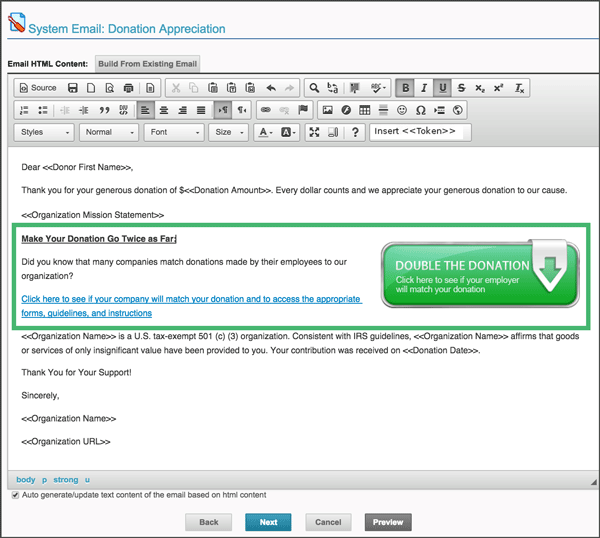Insert a bulleted list
The image size is (600, 538).
[x=43, y=111]
